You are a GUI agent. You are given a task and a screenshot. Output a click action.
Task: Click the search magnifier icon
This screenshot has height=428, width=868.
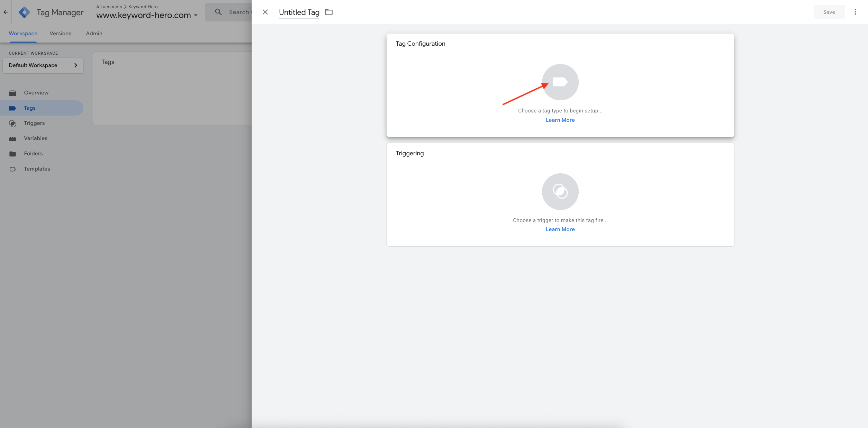(x=218, y=12)
